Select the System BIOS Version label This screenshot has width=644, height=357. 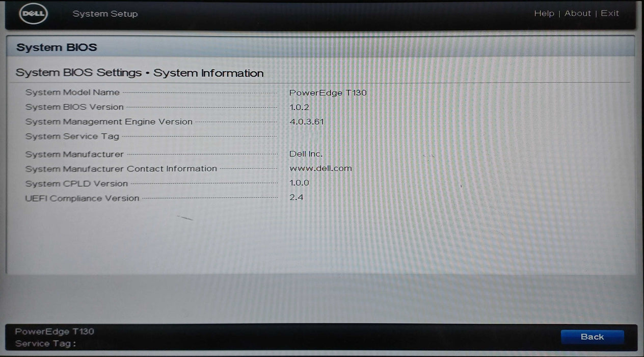click(x=74, y=107)
